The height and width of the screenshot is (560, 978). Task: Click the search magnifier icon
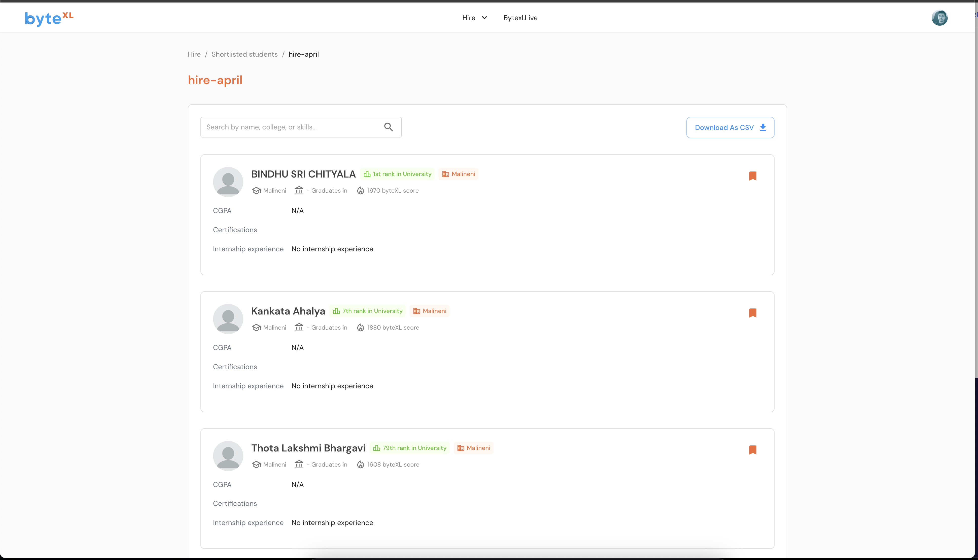(x=389, y=127)
